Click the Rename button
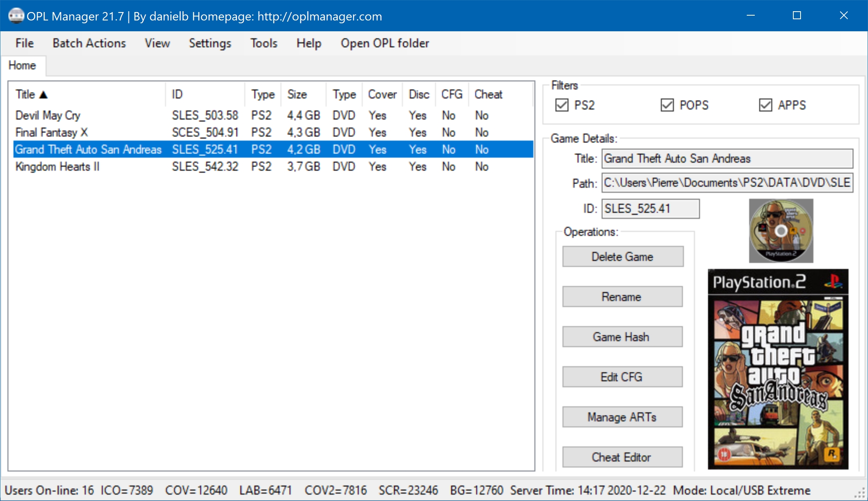 [623, 296]
